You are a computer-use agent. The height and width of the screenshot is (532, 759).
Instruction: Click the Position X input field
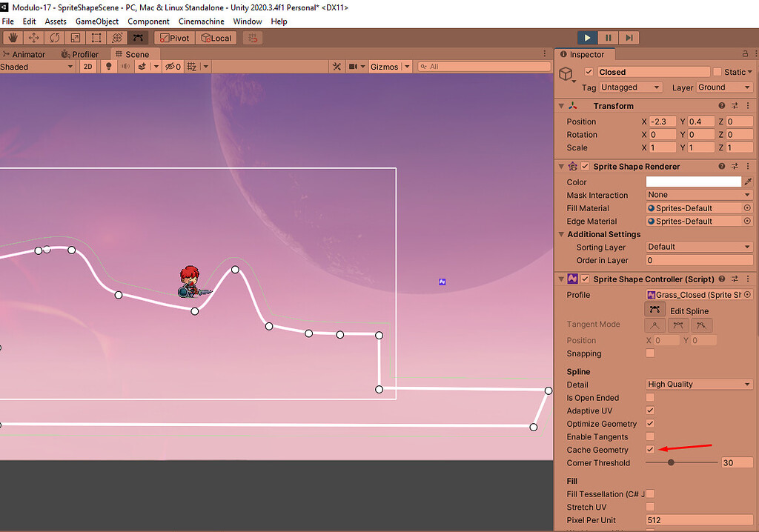tap(662, 121)
